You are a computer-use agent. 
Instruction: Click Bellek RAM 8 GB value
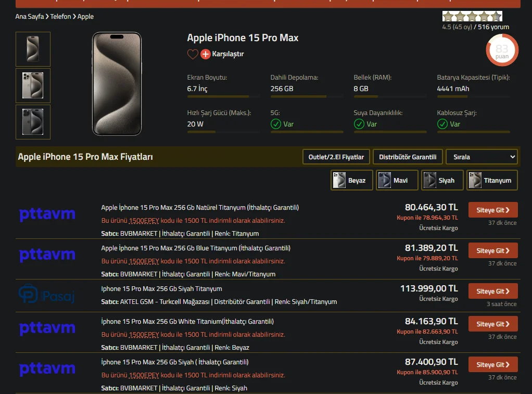361,88
